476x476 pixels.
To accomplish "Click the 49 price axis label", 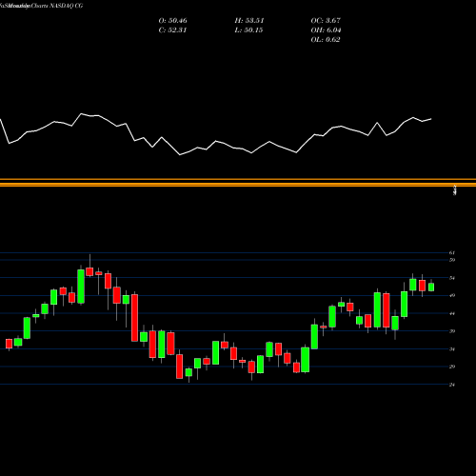I will point(452,295).
